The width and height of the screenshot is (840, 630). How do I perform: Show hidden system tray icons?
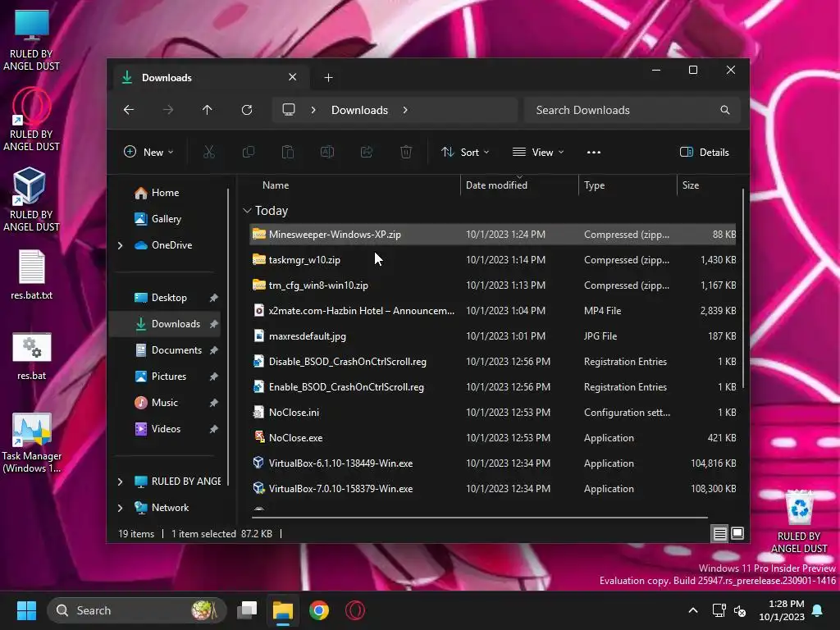(692, 610)
